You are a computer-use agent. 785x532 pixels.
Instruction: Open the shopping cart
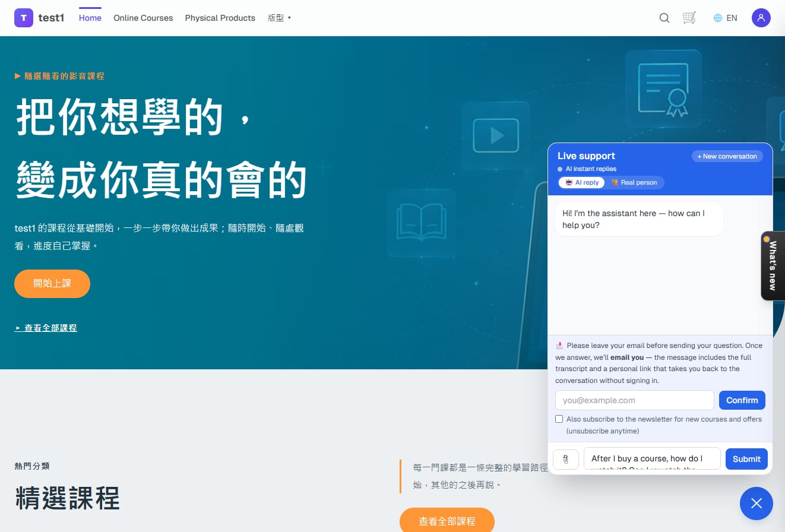click(x=689, y=18)
